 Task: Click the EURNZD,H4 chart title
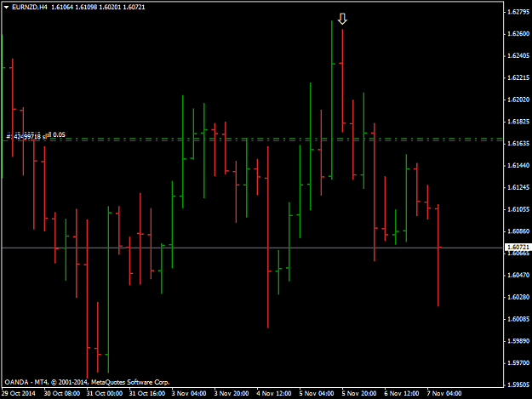30,7
